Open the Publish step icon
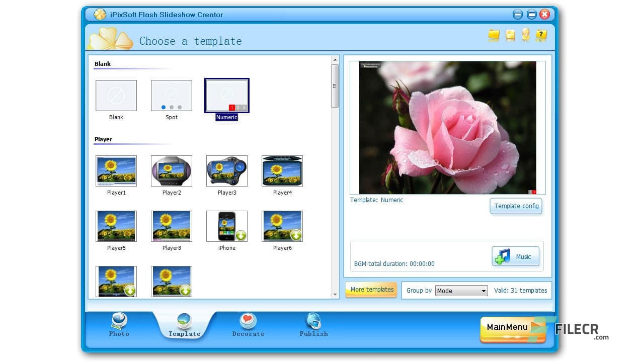This screenshot has height=362, width=644. [313, 324]
